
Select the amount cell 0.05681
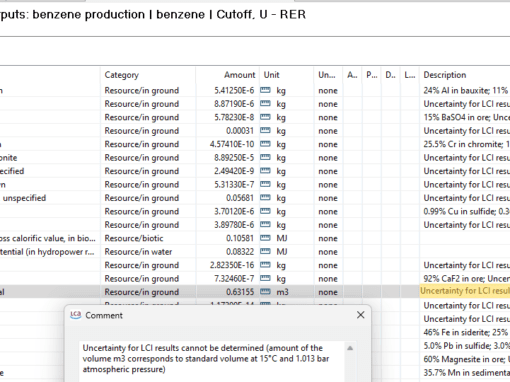click(228, 198)
